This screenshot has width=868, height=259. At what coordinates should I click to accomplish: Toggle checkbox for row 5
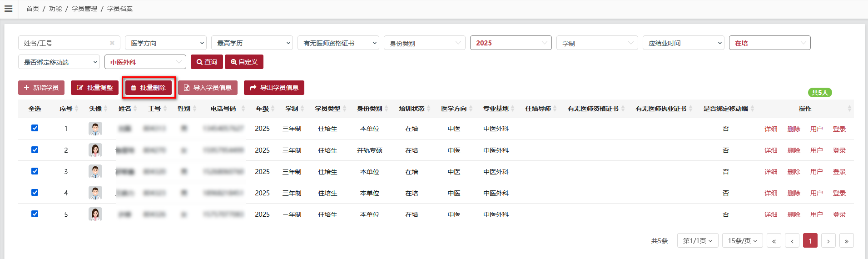(x=35, y=214)
